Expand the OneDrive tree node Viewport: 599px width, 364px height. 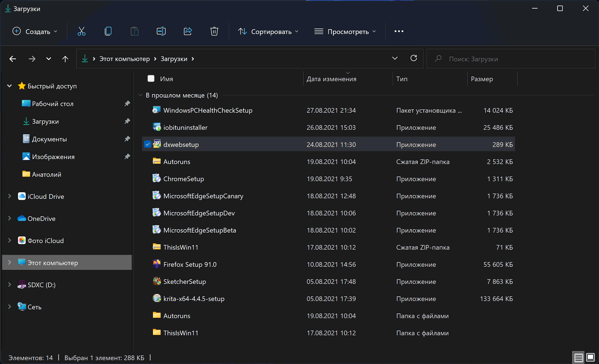pyautogui.click(x=10, y=218)
